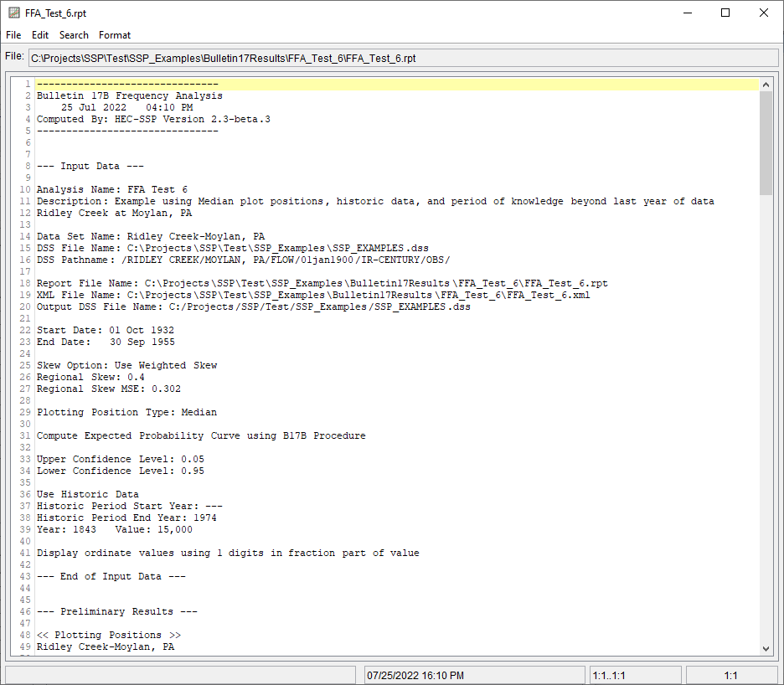Click the 'Historic Period Start Year' line
The width and height of the screenshot is (784, 685).
click(x=130, y=506)
